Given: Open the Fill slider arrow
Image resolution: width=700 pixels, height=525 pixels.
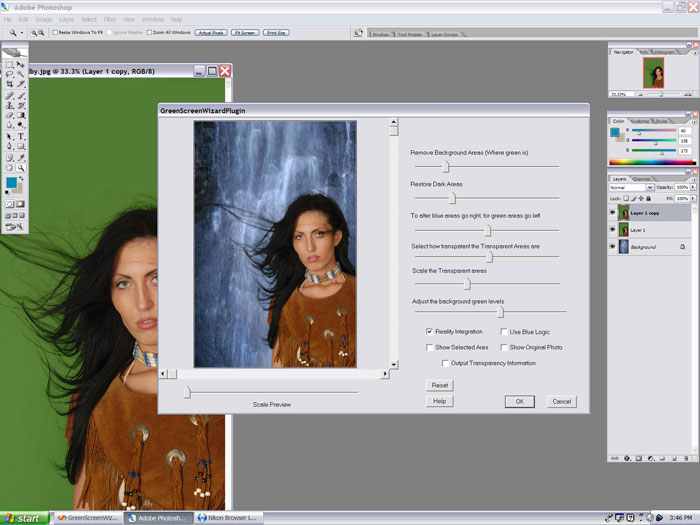Looking at the screenshot, I should point(693,198).
